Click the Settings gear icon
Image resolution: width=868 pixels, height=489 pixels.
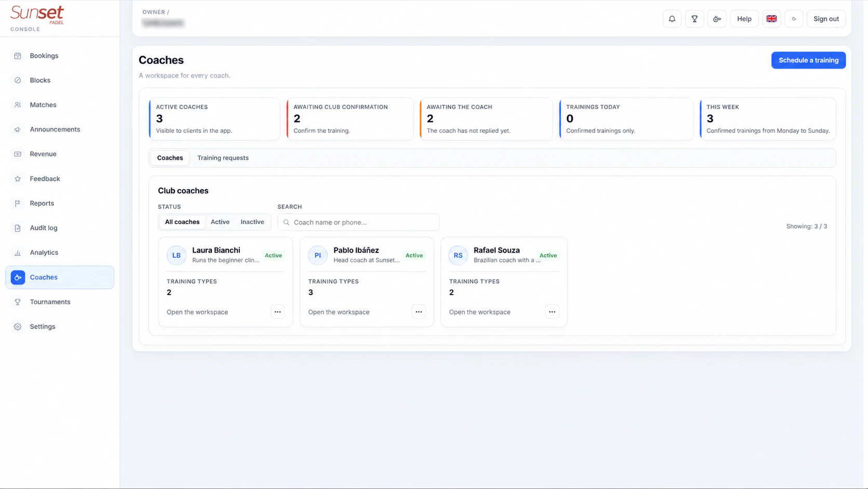(18, 326)
